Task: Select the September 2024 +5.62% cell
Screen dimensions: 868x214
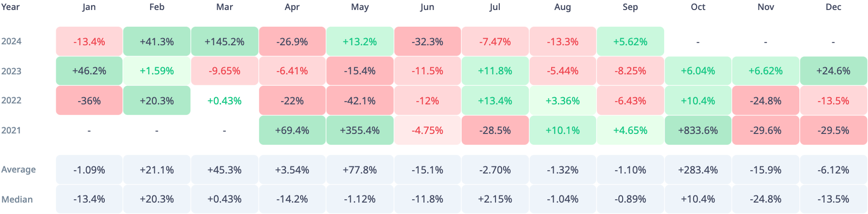Action: click(630, 41)
